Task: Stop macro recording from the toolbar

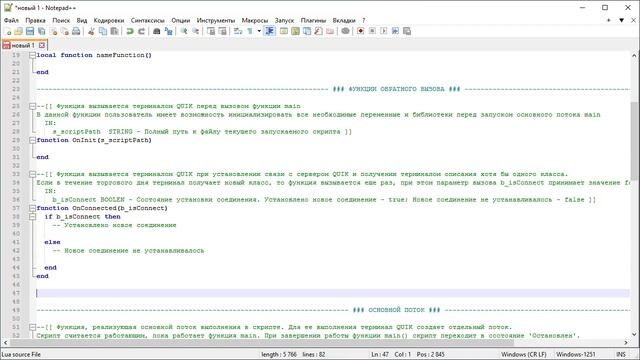Action: coord(372,31)
